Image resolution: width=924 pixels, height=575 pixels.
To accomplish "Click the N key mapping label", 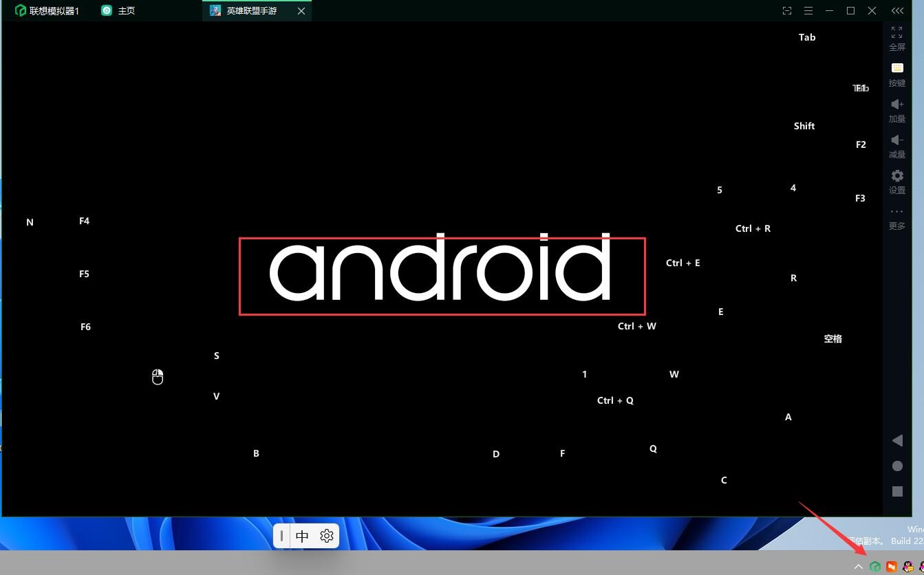I will click(30, 222).
